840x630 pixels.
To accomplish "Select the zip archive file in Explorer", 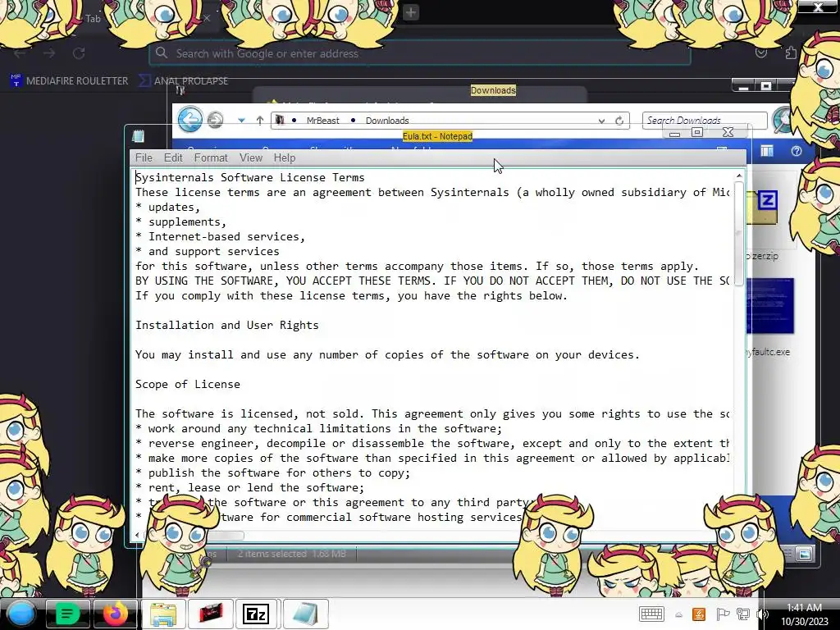I will [762, 208].
